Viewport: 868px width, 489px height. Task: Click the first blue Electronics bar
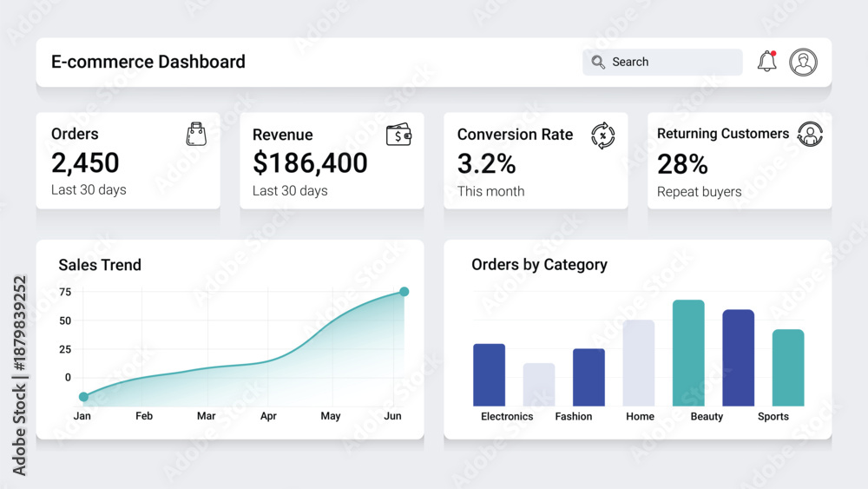(490, 375)
